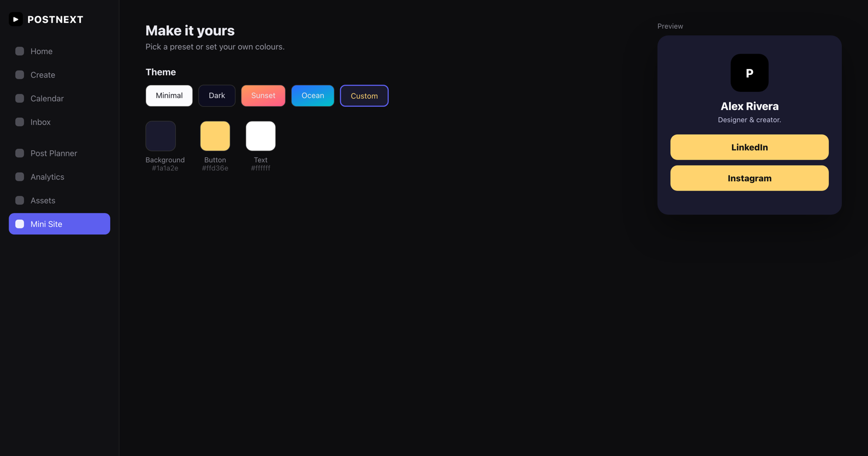Click the PostNext play logo icon
Image resolution: width=868 pixels, height=456 pixels.
tap(16, 20)
